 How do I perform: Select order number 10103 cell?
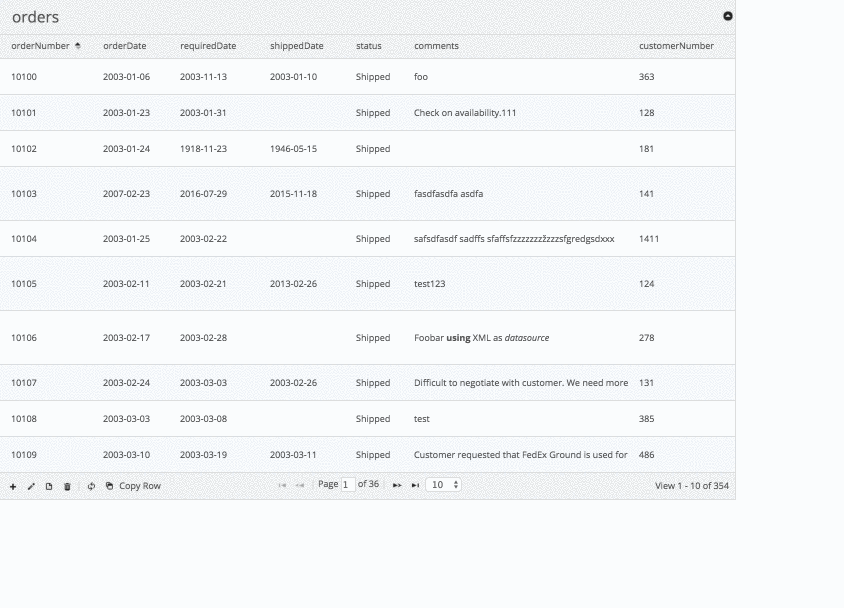coord(24,194)
